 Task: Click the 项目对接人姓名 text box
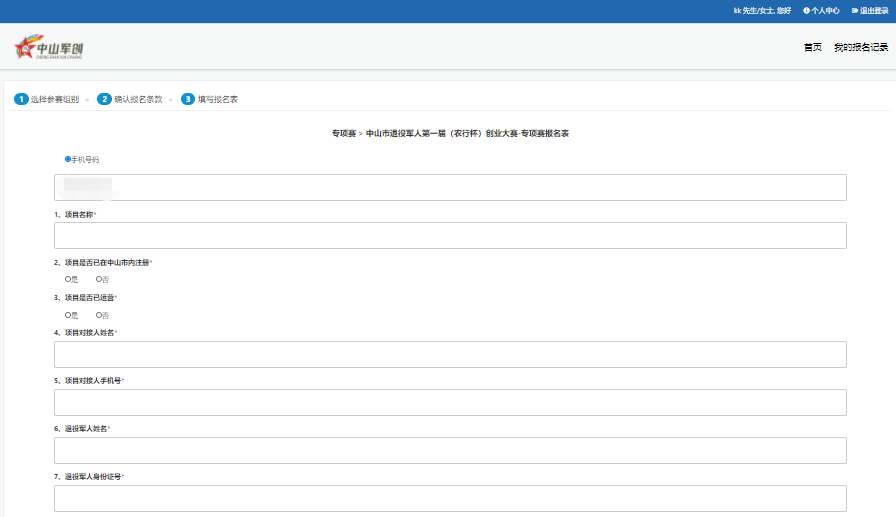tap(450, 355)
